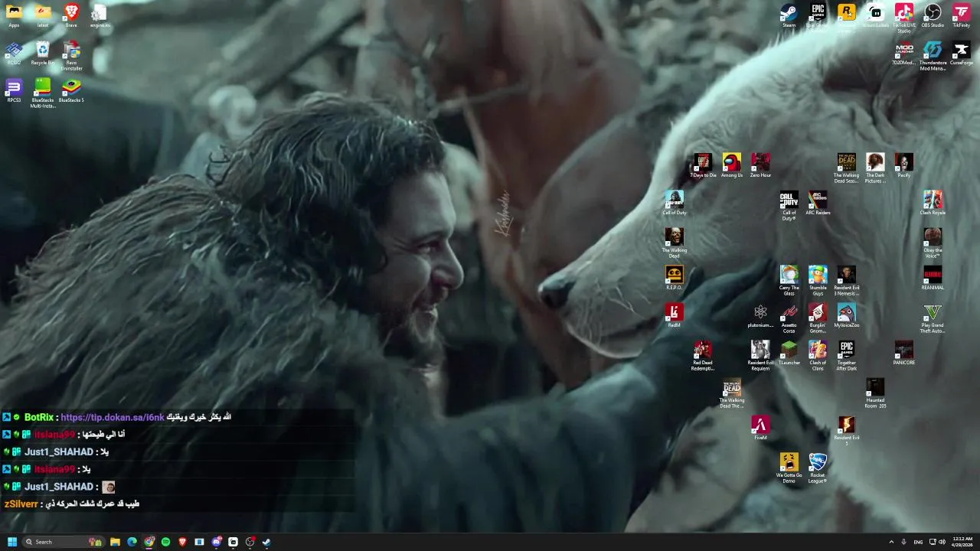Click the zSilverr username in chat overlay
Screen dimensions: 980x551
[x=21, y=504]
